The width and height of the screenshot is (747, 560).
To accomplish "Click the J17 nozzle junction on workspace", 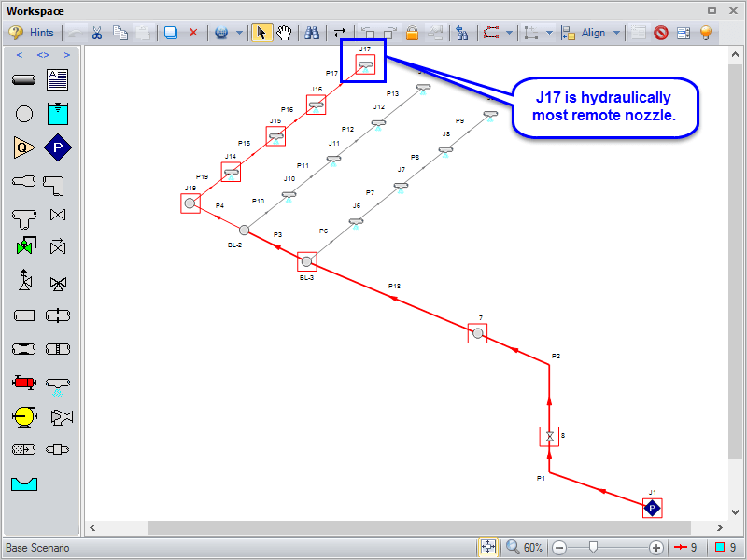I will [x=366, y=64].
